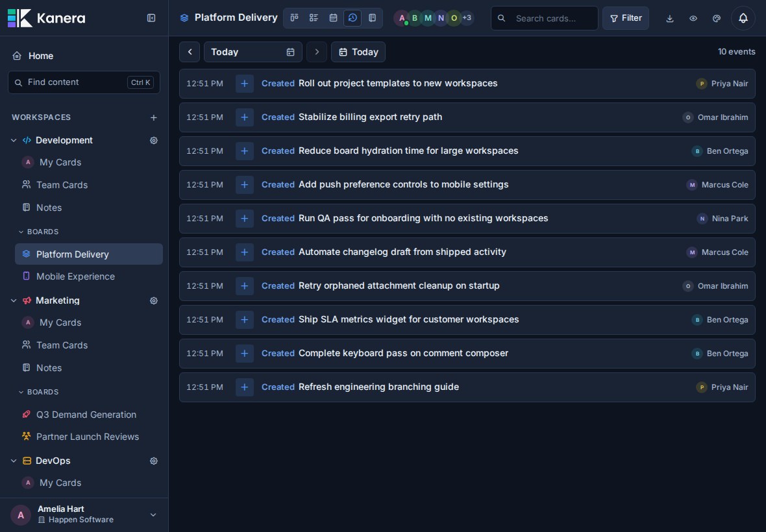766x532 pixels.
Task: Click plus icon on Complete keyboard pass event
Action: click(x=244, y=354)
